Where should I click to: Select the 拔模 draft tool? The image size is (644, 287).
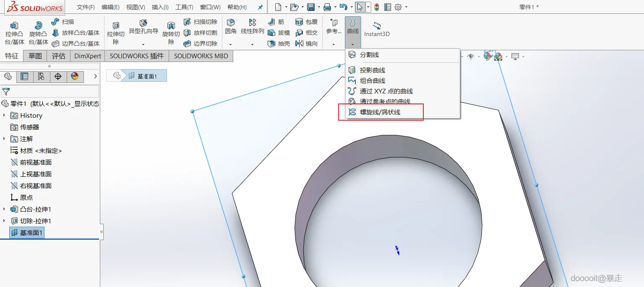coord(279,33)
